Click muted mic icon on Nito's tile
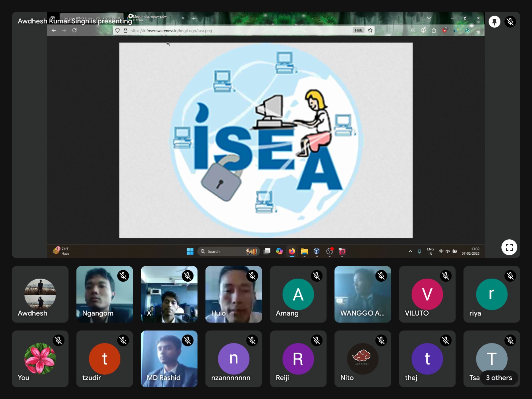The height and width of the screenshot is (399, 532). pos(381,340)
